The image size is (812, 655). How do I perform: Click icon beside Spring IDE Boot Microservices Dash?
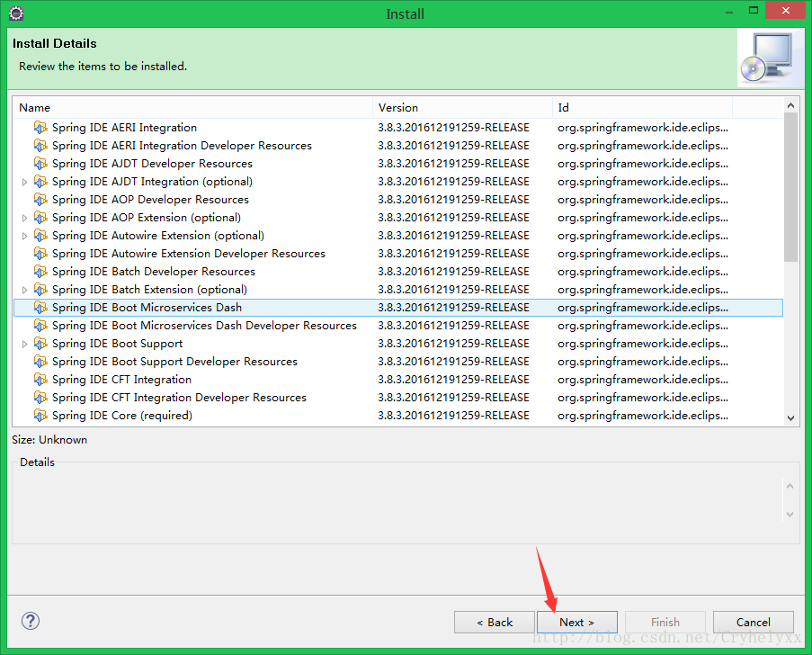(40, 308)
